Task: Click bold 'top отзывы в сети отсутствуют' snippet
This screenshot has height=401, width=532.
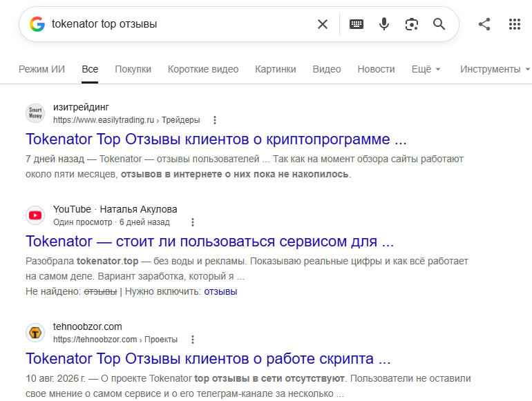Action: (269, 379)
